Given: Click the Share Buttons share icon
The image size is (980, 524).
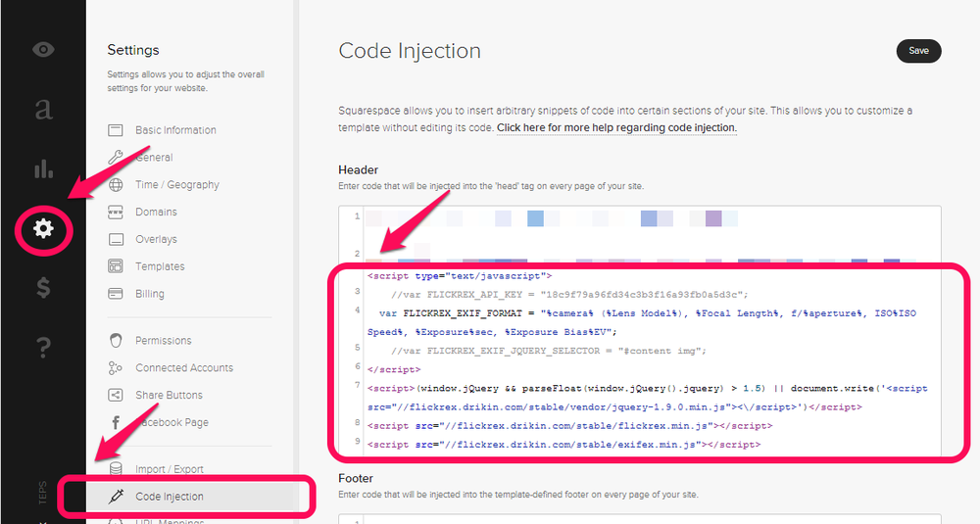Looking at the screenshot, I should 115,395.
